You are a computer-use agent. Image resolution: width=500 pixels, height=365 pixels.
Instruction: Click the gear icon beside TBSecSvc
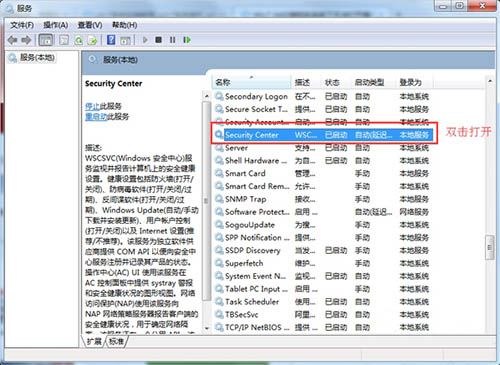(219, 314)
